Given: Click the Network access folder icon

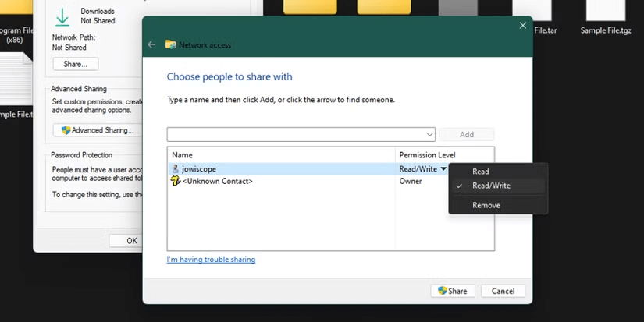Looking at the screenshot, I should pyautogui.click(x=170, y=45).
